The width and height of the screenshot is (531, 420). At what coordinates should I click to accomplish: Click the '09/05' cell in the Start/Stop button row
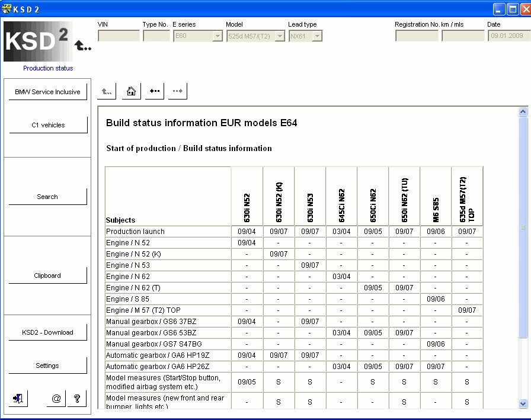(247, 381)
